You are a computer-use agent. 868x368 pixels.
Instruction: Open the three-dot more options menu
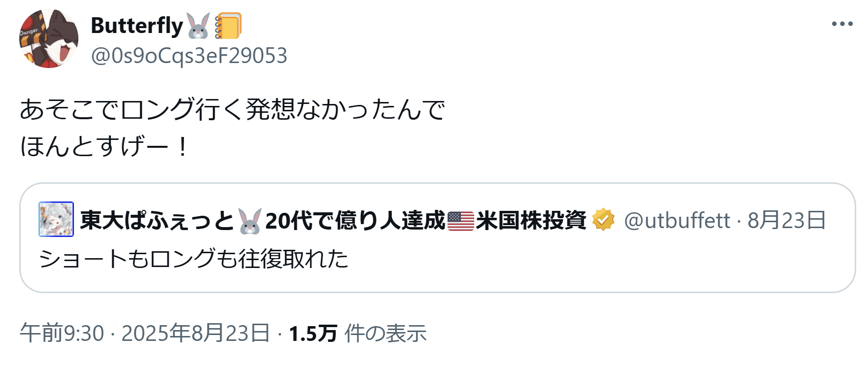[842, 24]
